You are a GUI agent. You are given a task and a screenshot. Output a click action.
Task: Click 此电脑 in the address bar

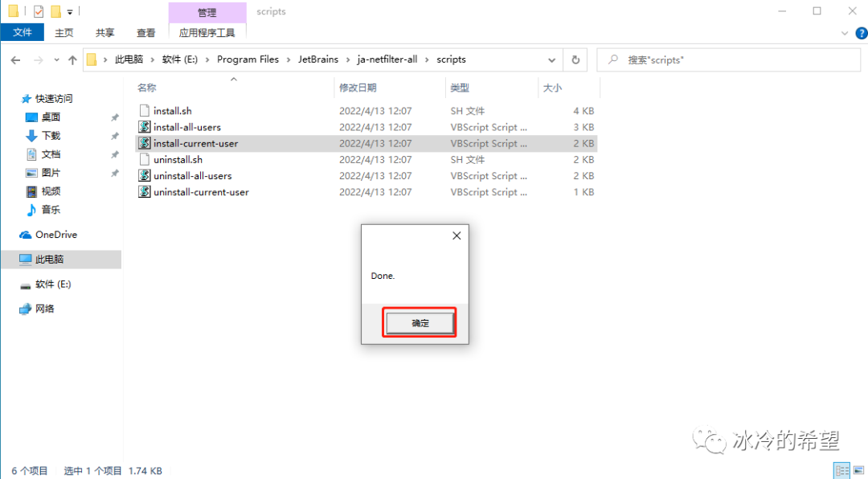(x=129, y=59)
